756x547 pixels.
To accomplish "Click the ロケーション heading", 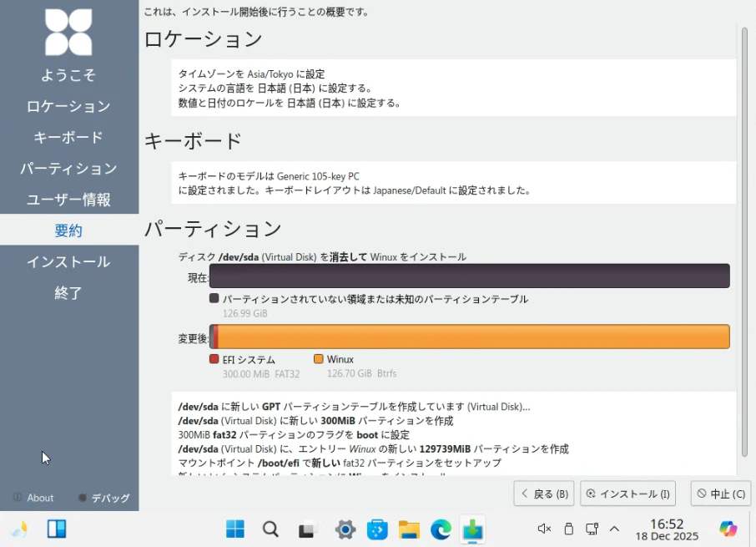I will point(203,39).
